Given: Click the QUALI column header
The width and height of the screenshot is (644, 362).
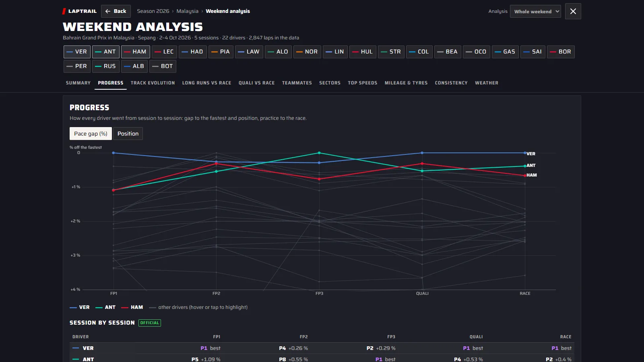Looking at the screenshot, I should 476,337.
